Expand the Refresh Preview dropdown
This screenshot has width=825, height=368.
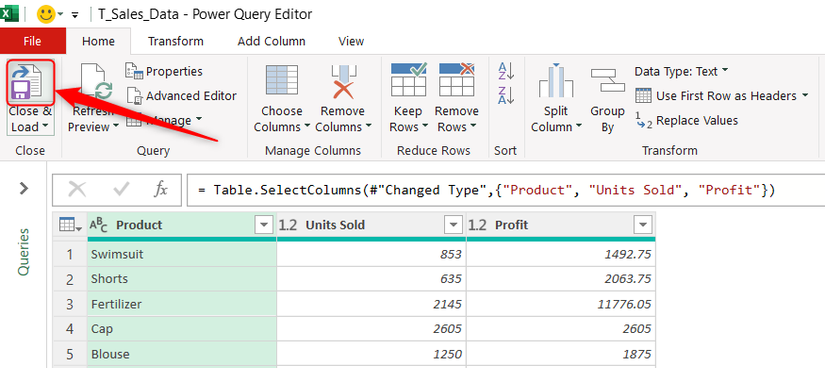click(115, 127)
